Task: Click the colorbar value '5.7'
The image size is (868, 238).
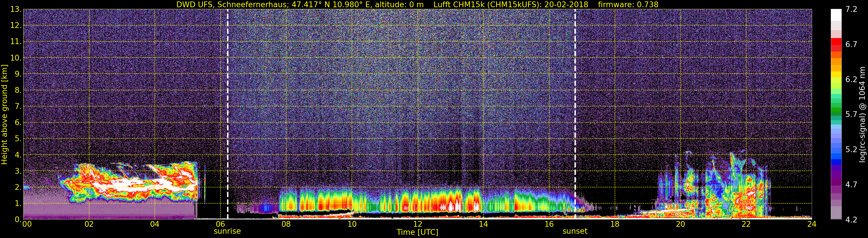Action: pyautogui.click(x=851, y=115)
